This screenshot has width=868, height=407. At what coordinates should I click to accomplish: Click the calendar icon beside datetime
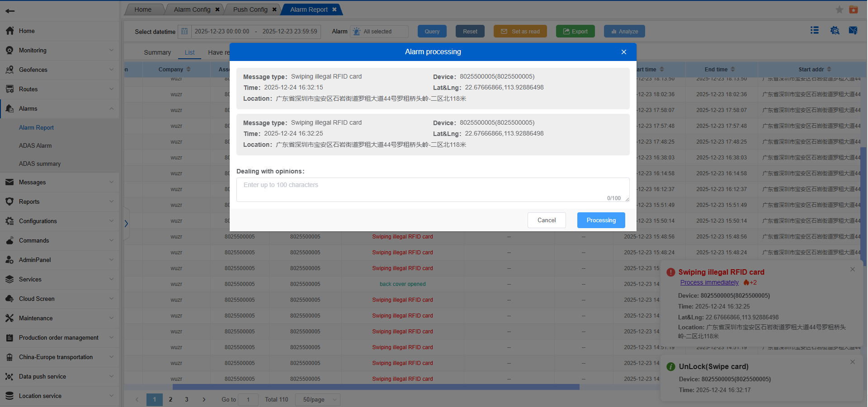click(x=184, y=32)
